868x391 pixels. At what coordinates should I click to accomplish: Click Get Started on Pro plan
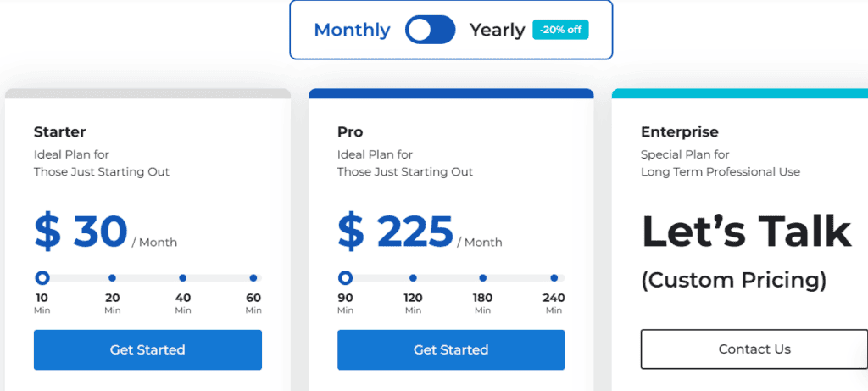(x=451, y=349)
